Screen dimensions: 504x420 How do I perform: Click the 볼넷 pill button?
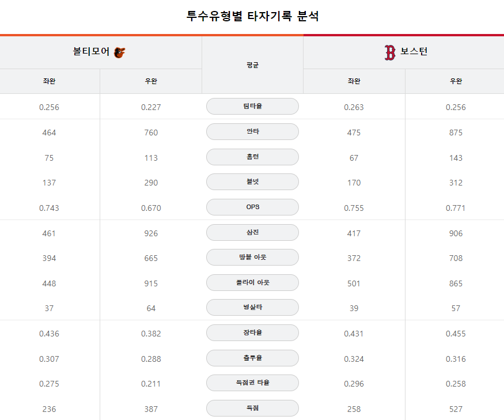pos(252,182)
